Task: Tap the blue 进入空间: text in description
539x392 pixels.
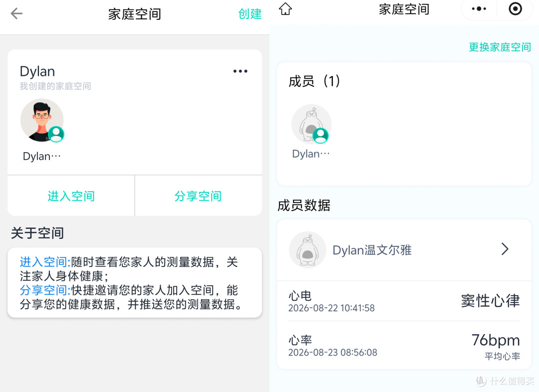Action: (45, 262)
